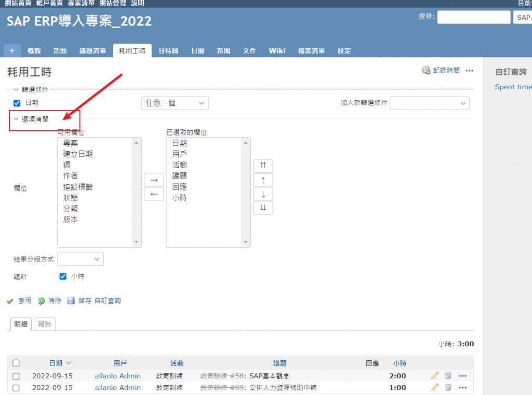Image resolution: width=532 pixels, height=395 pixels.
Task: Sort by the 日期 column header
Action: click(x=56, y=363)
